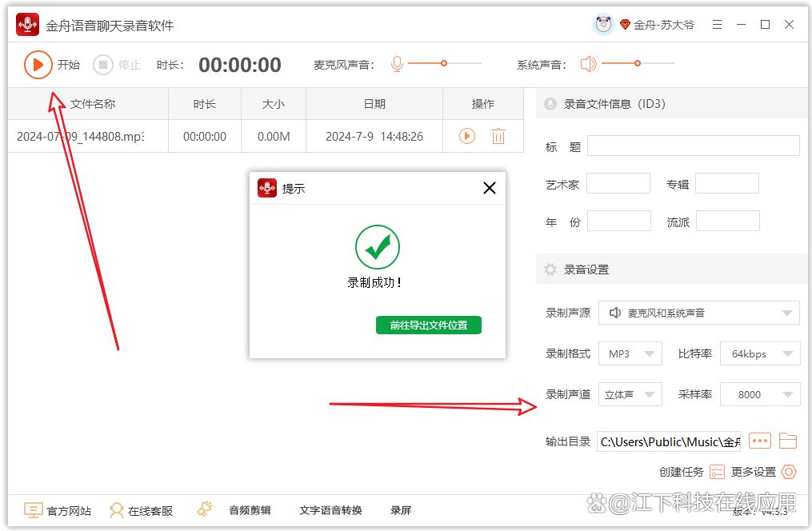Open 文字语音转换 from the bottom bar
This screenshot has width=812, height=531.
(330, 510)
